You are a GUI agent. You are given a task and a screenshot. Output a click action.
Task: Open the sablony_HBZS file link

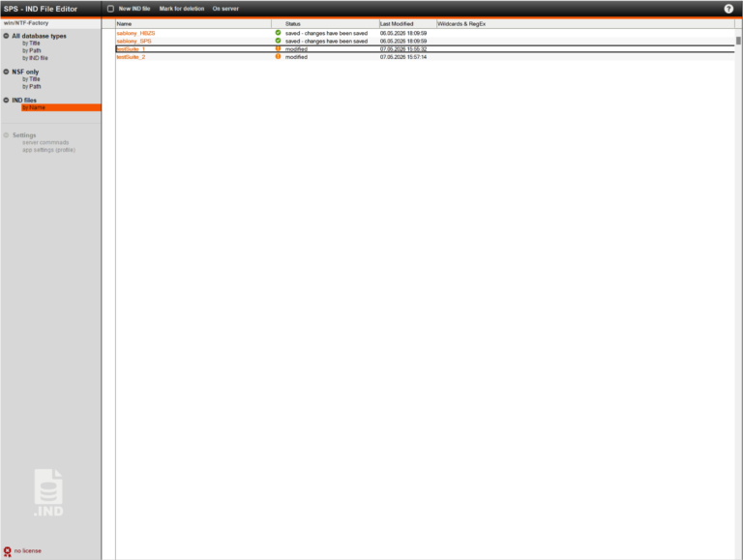[x=135, y=33]
